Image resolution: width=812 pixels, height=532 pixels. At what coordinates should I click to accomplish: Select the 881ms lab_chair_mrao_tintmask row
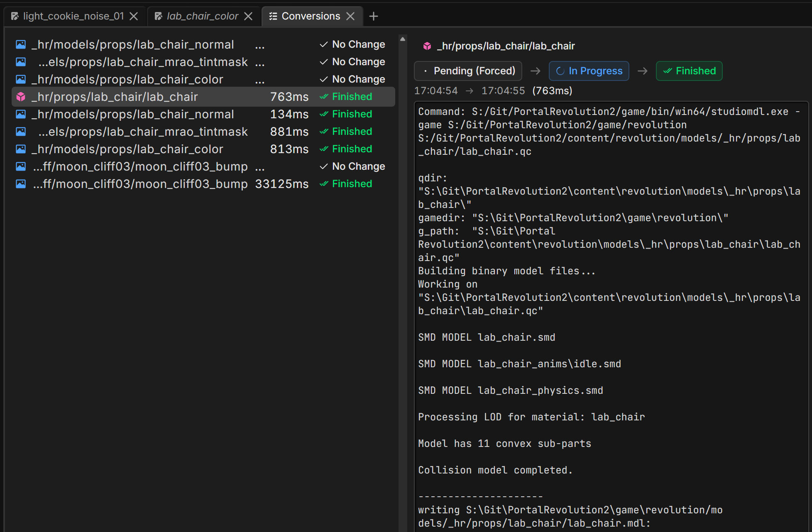point(203,132)
